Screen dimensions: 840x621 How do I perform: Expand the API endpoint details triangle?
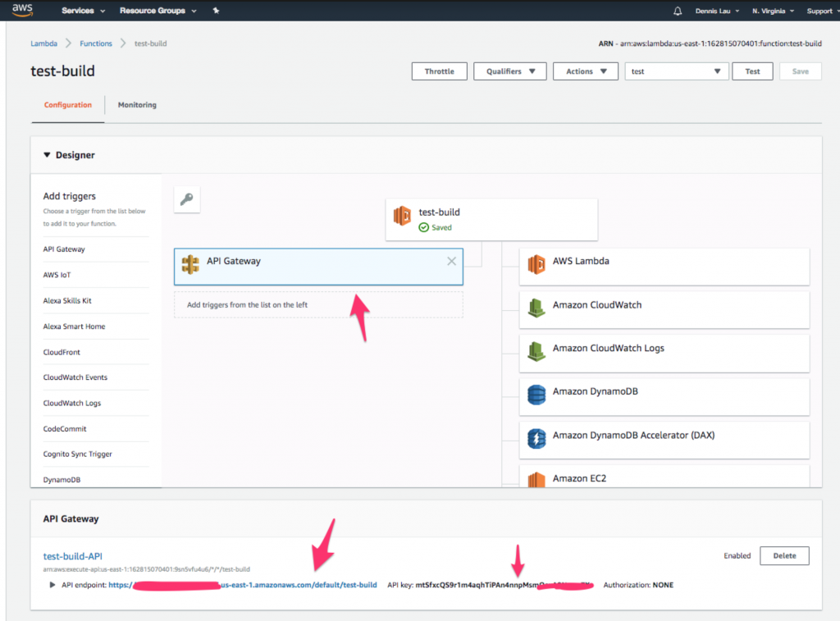[x=52, y=585]
